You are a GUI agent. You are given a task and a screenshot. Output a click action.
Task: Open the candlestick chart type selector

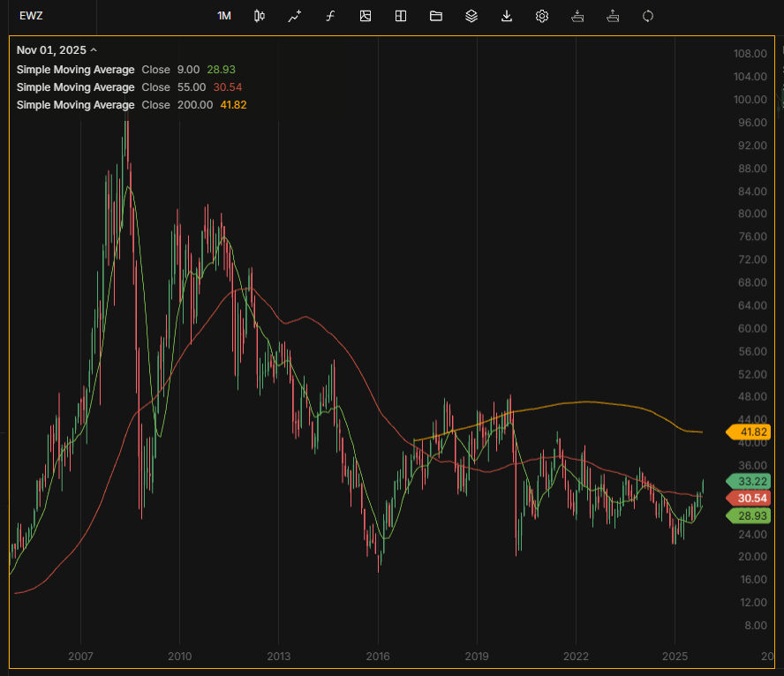click(260, 16)
